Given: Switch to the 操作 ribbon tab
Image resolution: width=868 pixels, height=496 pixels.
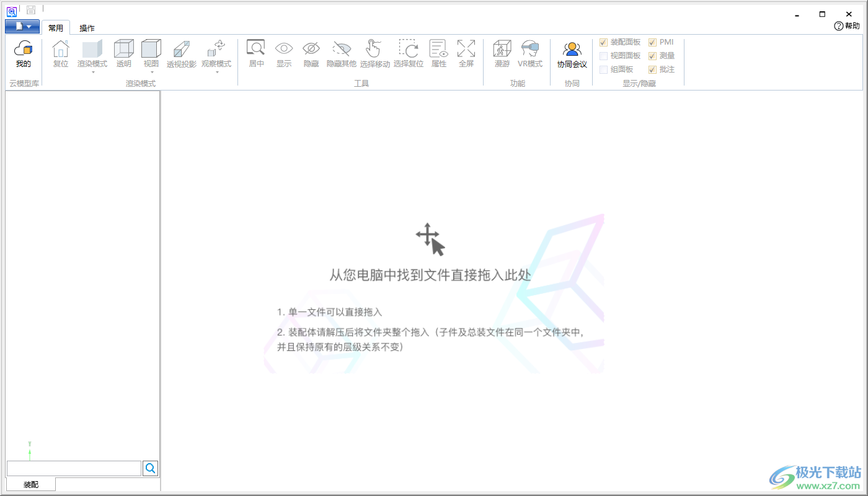Looking at the screenshot, I should 87,28.
